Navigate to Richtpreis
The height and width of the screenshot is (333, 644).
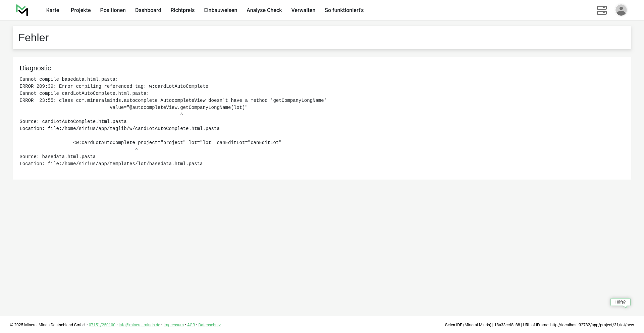(182, 10)
